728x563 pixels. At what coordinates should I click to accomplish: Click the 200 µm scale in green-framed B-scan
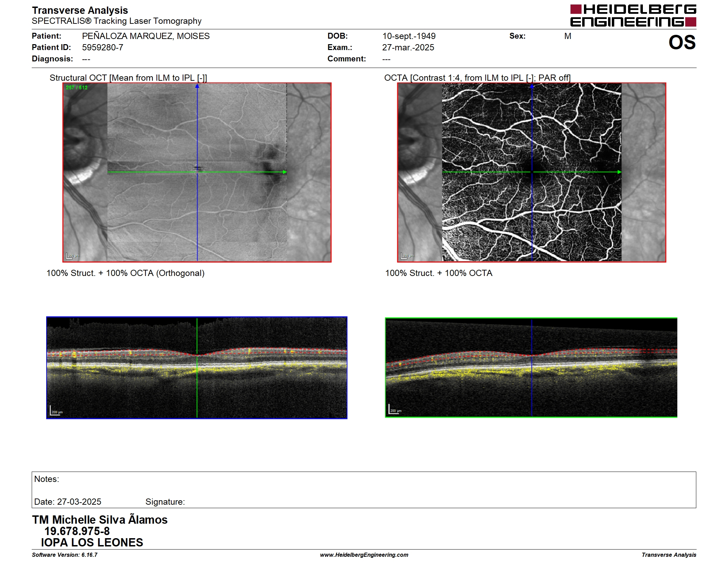[x=395, y=409]
